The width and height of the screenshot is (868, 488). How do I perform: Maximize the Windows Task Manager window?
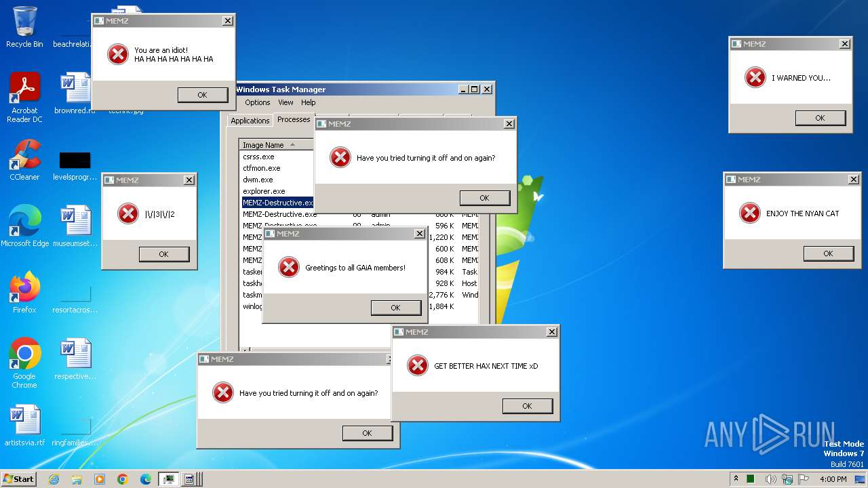[x=474, y=89]
